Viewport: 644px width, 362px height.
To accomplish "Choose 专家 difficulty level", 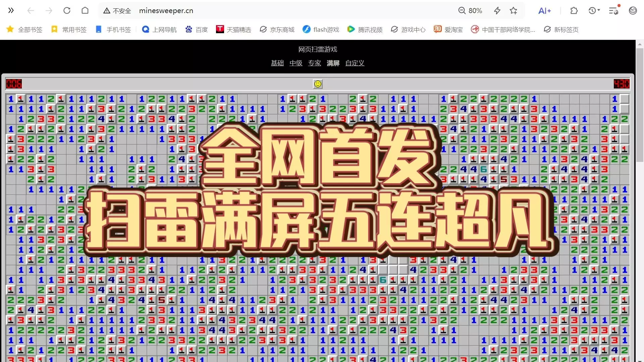I will [x=315, y=63].
